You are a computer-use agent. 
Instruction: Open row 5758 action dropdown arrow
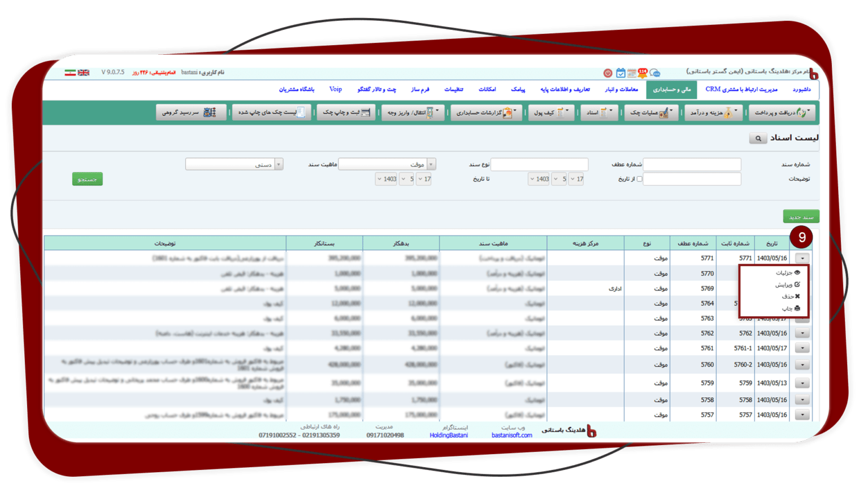click(802, 400)
